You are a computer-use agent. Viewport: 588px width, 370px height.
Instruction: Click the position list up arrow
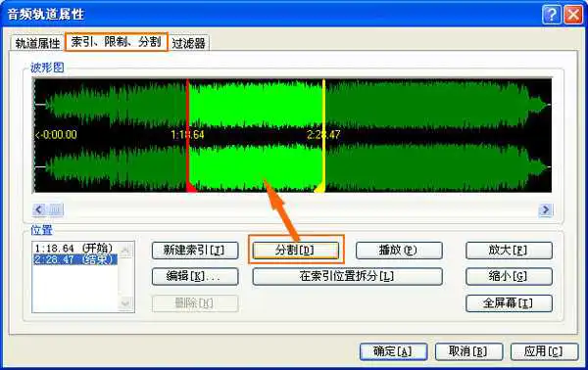pyautogui.click(x=125, y=250)
